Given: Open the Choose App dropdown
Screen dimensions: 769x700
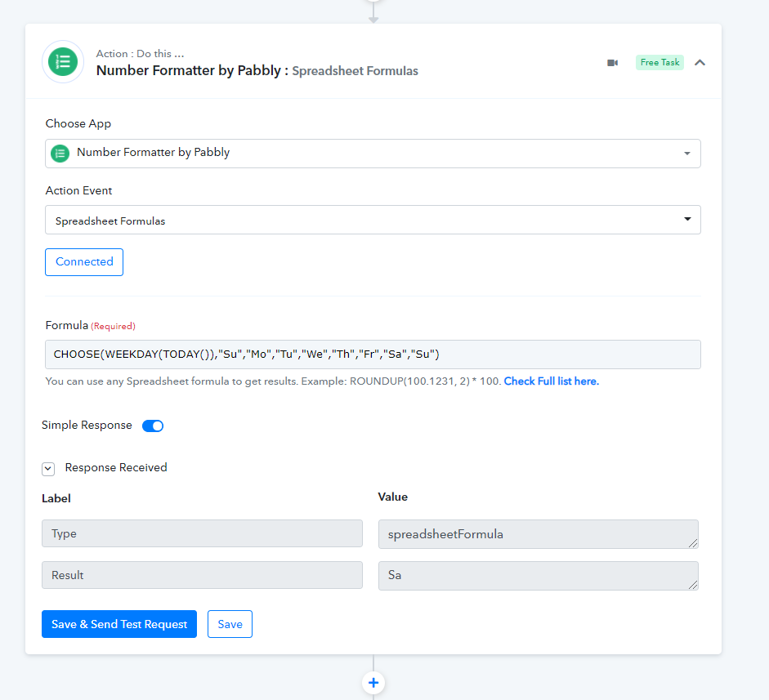Looking at the screenshot, I should coord(373,154).
